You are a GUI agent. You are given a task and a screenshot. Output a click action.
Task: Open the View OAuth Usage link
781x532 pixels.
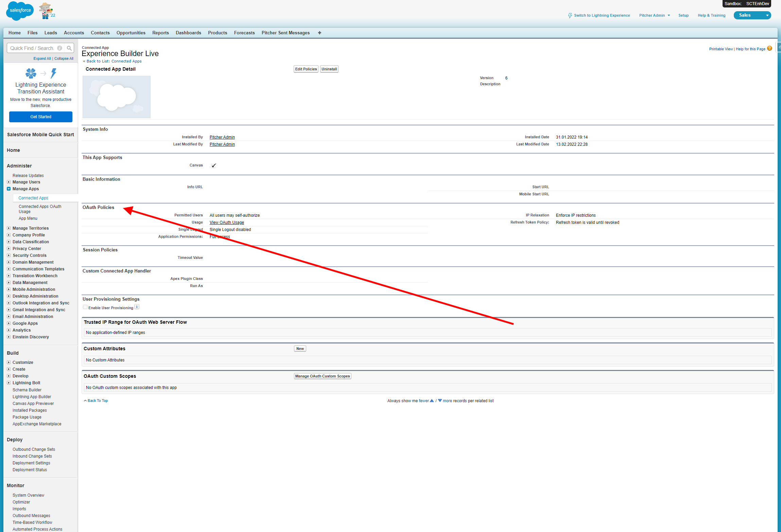227,223
